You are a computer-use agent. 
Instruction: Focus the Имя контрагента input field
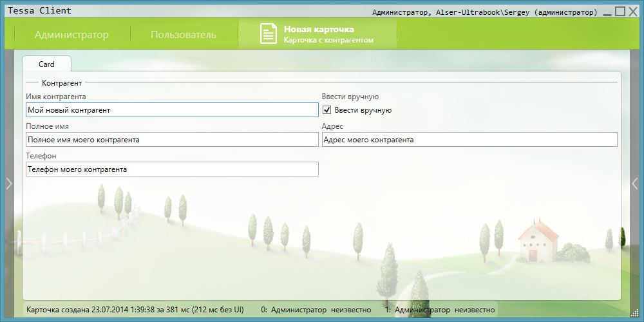point(171,110)
